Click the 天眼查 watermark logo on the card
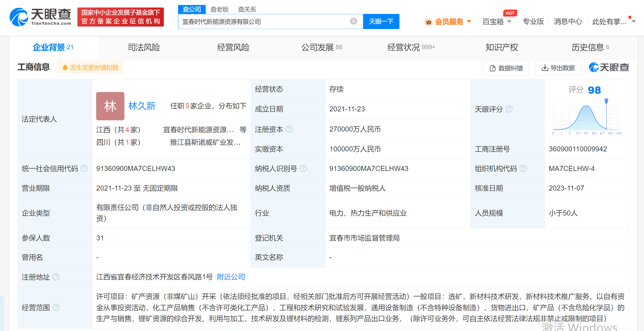Screen dimensions: 644x331 click(x=609, y=68)
